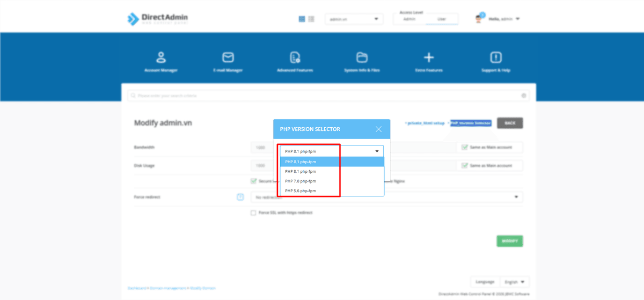Expand the admin.vn domain dropdown
This screenshot has width=644, height=300.
[354, 19]
